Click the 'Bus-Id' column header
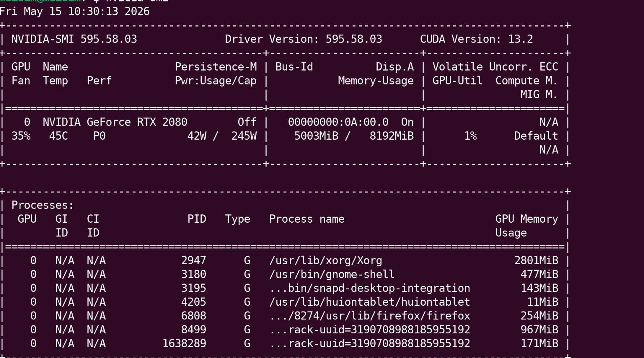This screenshot has height=358, width=644. (x=294, y=67)
